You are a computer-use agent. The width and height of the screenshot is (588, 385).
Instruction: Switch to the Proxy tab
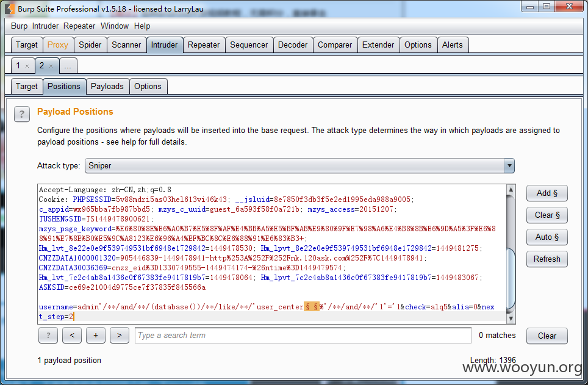click(58, 45)
